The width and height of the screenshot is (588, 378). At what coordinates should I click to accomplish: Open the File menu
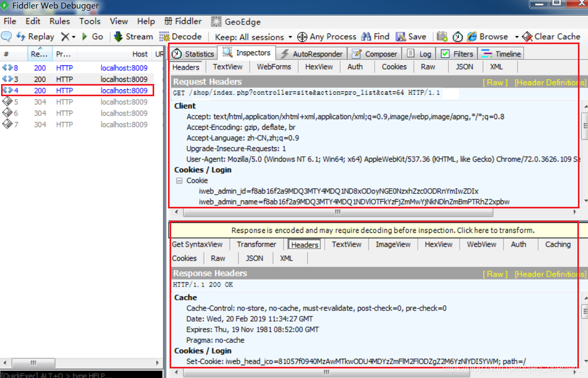[10, 21]
